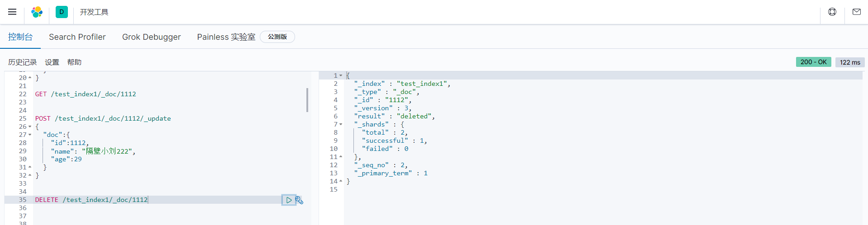Run the DELETE request with play button
Screen dimensions: 868x225
289,200
